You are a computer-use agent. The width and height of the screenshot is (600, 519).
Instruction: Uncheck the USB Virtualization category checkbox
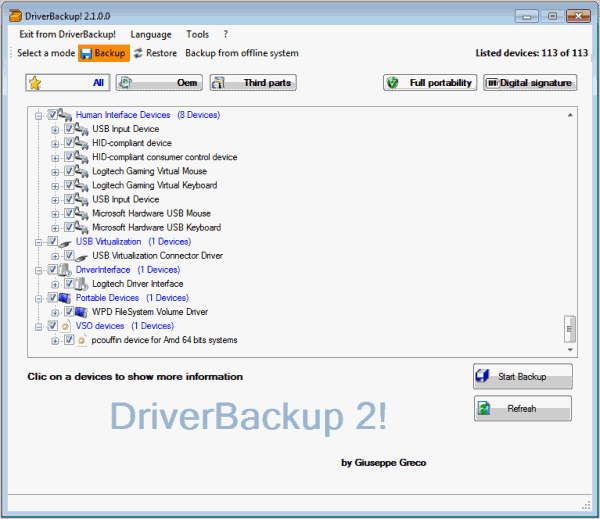52,242
